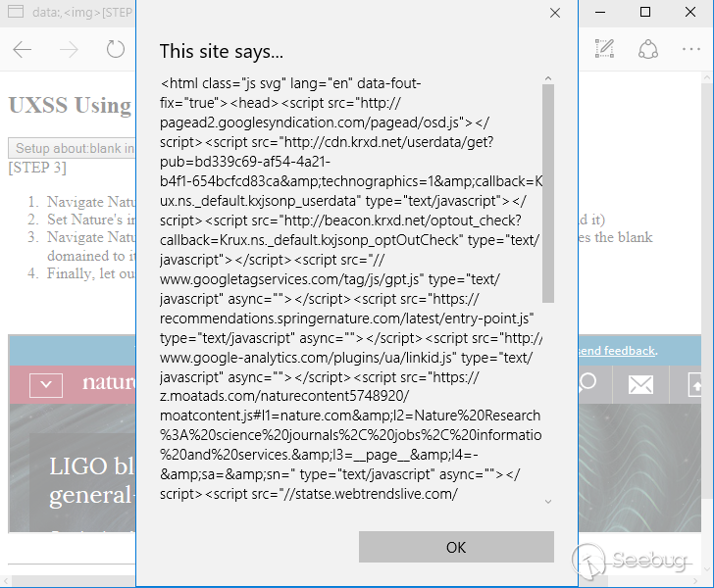Select the data: page tab title
The width and height of the screenshot is (714, 588).
(x=82, y=13)
